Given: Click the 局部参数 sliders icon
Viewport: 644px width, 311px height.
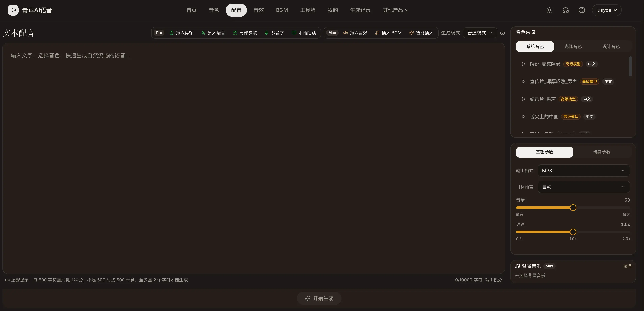Looking at the screenshot, I should [x=235, y=33].
